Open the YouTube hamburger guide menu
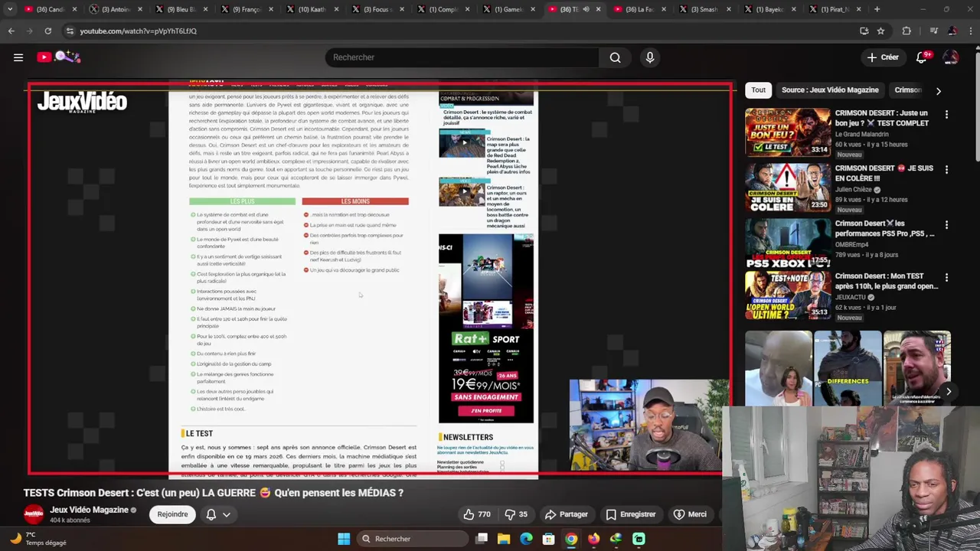This screenshot has width=980, height=551. [x=18, y=57]
